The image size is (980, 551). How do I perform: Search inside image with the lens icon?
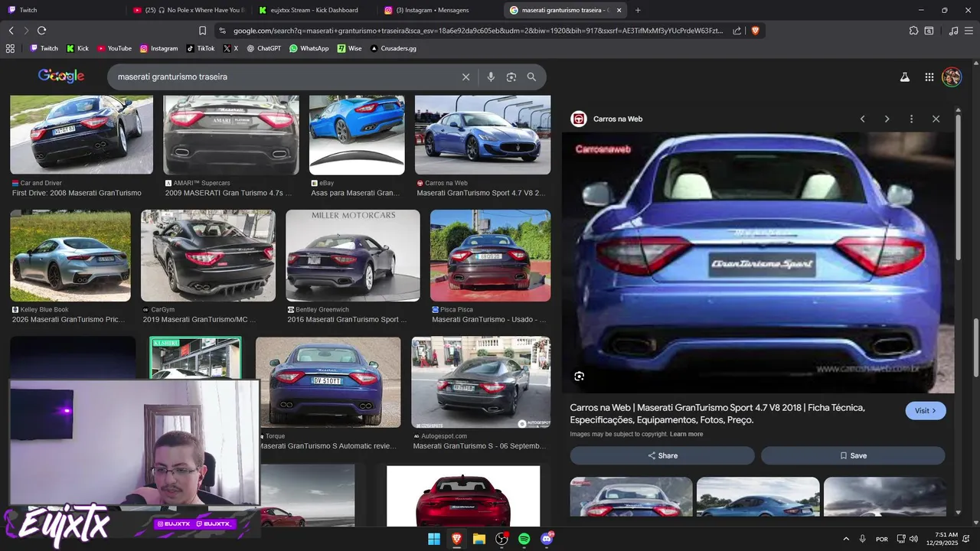coord(579,376)
